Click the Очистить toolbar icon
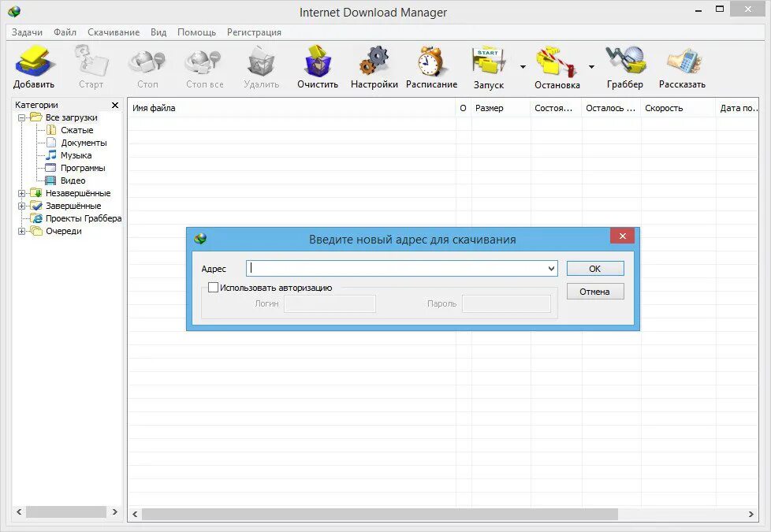Screen dimensions: 771x532 (318, 61)
